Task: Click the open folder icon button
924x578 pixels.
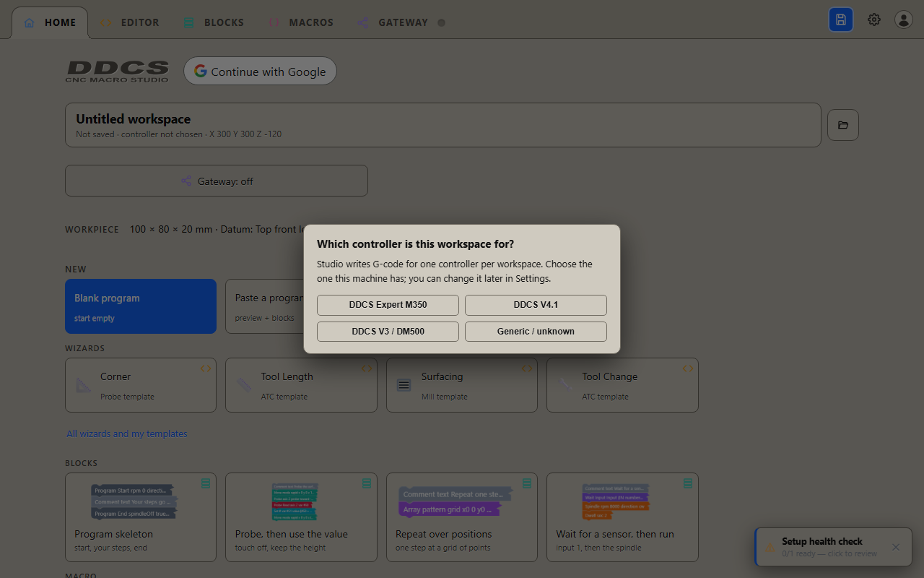Action: pyautogui.click(x=843, y=125)
